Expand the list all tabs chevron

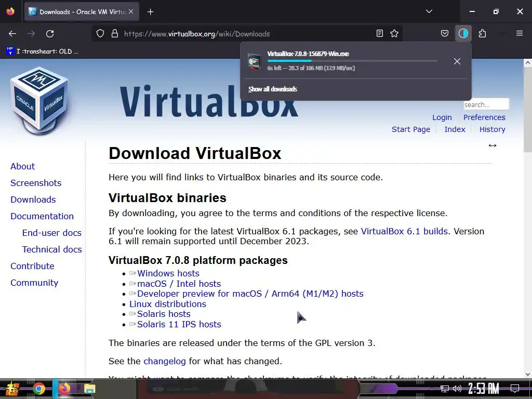click(429, 11)
